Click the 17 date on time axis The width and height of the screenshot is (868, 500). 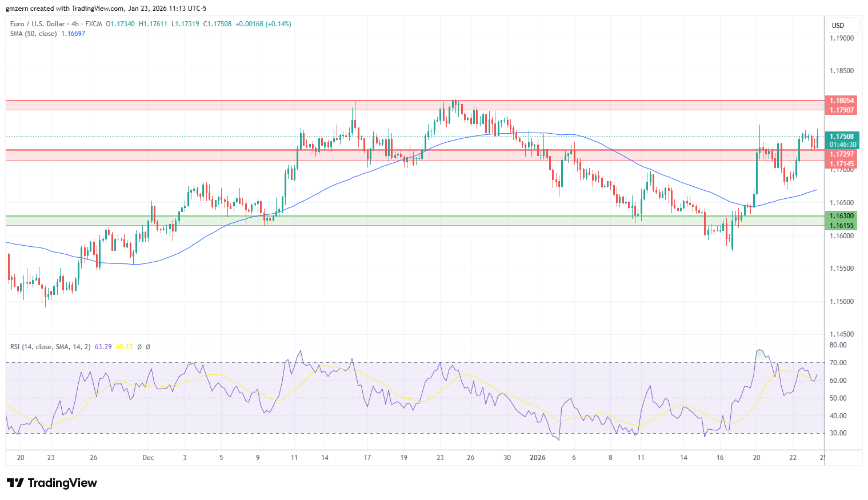(367, 458)
